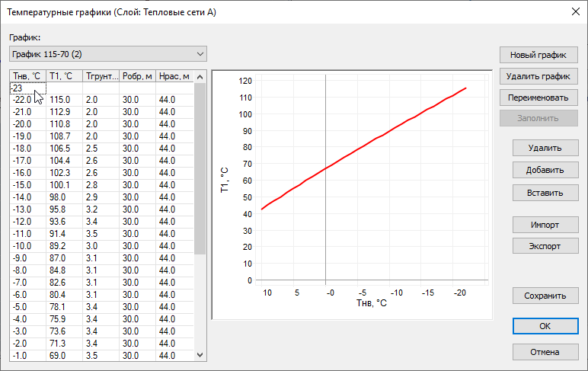Click the Экспорт button
This screenshot has width=588, height=371.
click(545, 246)
